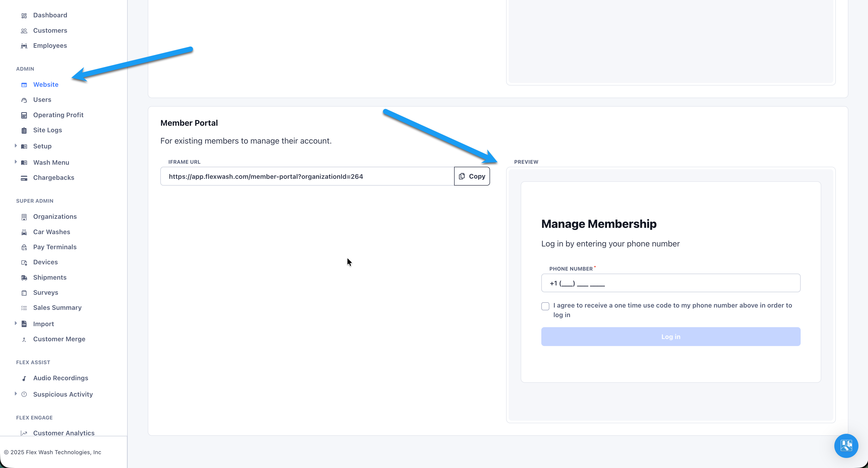Screen dimensions: 868x468
Task: Click the Chargebacks card icon
Action: pos(24,178)
